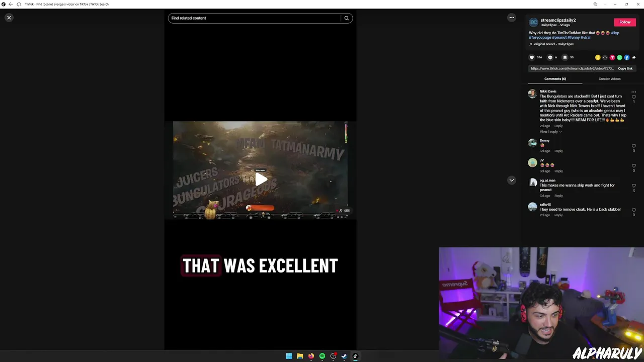The image size is (644, 362).
Task: Like JV's comment with heart
Action: [x=634, y=166]
